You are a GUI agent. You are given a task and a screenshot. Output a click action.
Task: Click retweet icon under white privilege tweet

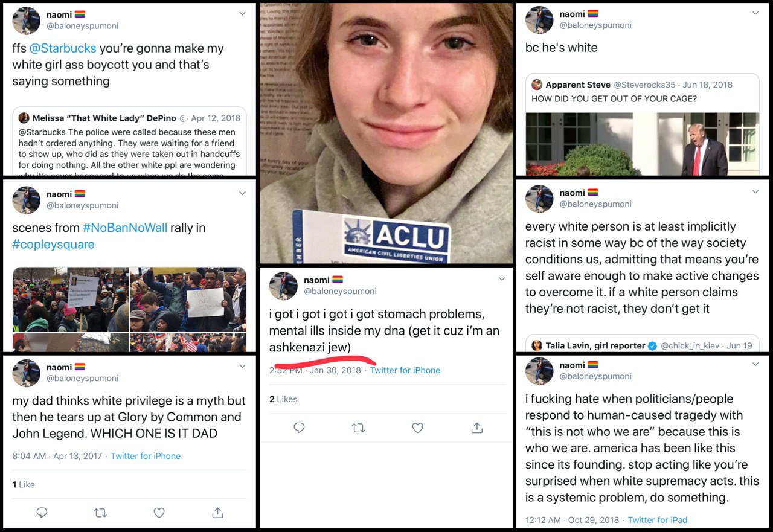coord(100,513)
